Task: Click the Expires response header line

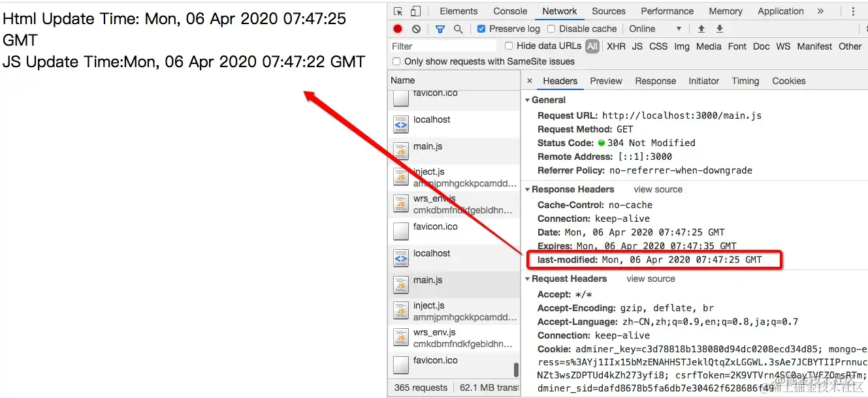Action: (637, 246)
